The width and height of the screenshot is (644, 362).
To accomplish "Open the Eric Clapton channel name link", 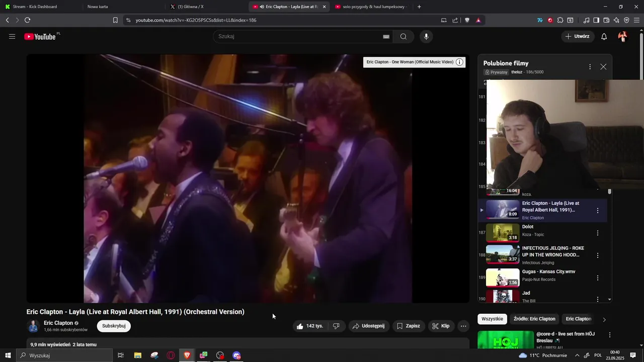I will (x=58, y=323).
